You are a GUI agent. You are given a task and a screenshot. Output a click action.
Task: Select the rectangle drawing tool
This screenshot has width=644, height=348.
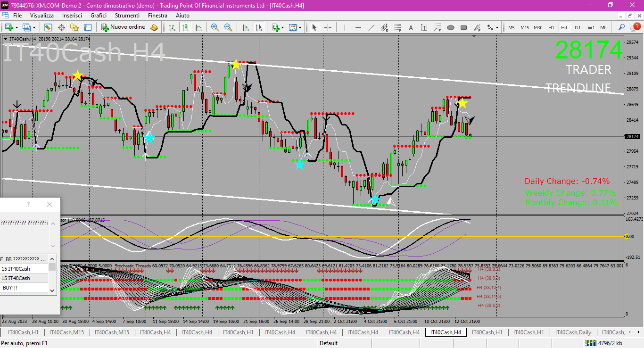click(463, 27)
